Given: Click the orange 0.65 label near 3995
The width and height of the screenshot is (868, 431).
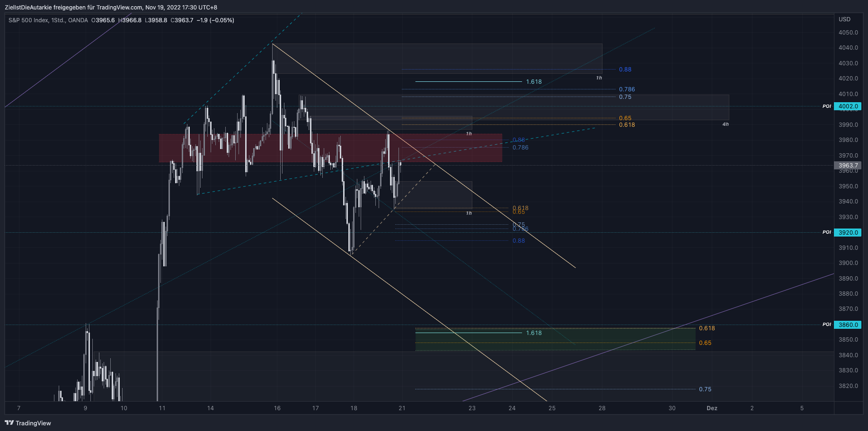Looking at the screenshot, I should pos(625,118).
